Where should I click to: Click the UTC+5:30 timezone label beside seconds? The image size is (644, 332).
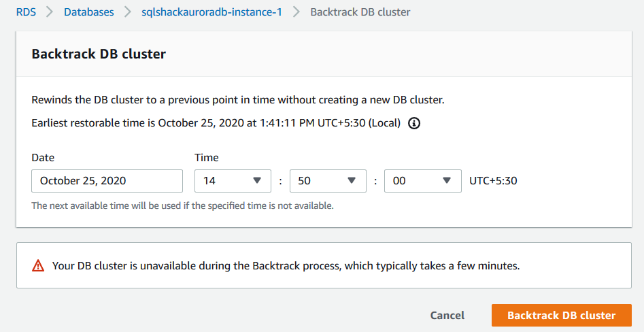point(494,181)
